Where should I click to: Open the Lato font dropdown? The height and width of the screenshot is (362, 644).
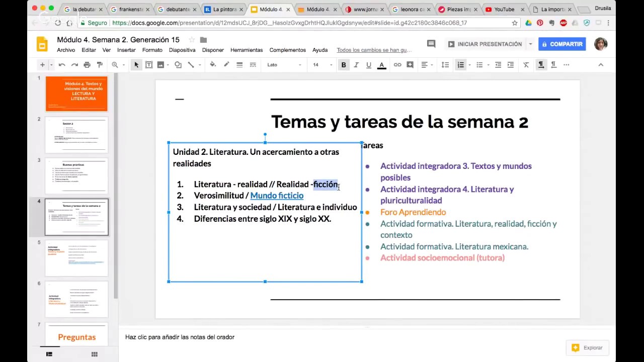pos(284,65)
